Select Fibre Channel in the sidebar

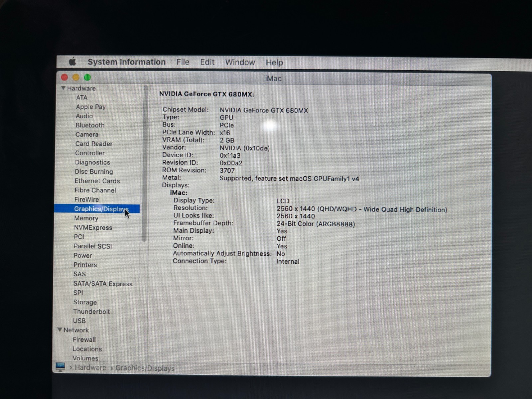pyautogui.click(x=95, y=191)
